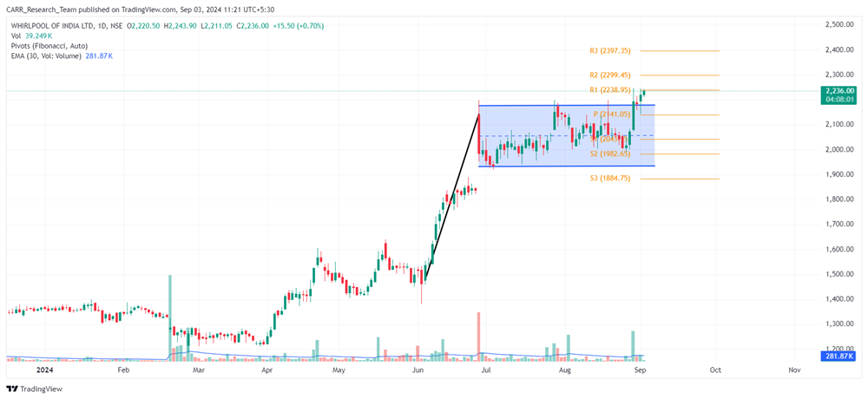This screenshot has height=399, width=868.
Task: Click the open value O2,220.50
Action: point(143,26)
